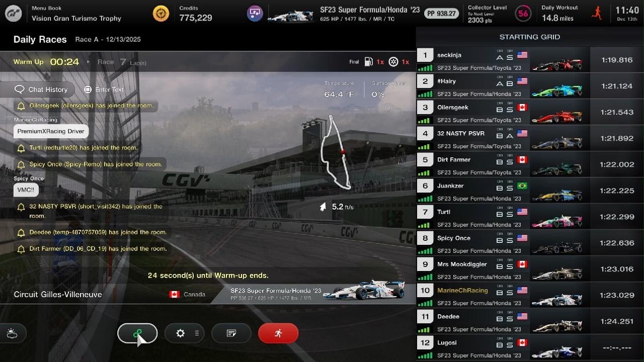644x362 pixels.
Task: Select Oilersgeek grid entry
Action: (x=530, y=113)
